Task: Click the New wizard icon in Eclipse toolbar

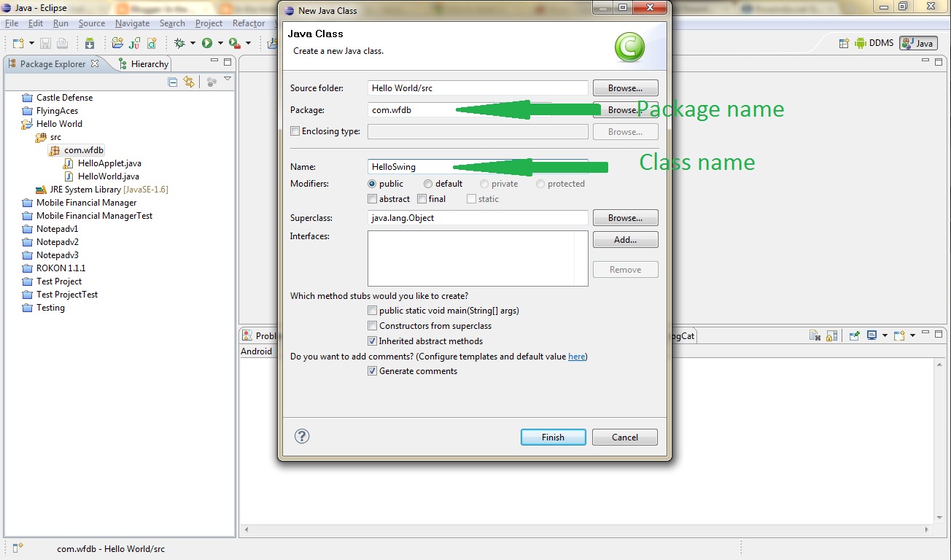Action: [18, 43]
